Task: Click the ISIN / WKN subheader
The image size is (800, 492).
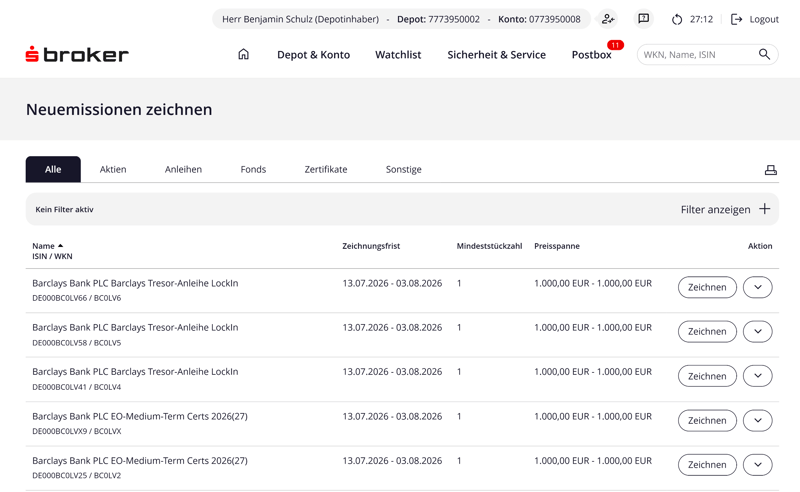Action: coord(52,256)
